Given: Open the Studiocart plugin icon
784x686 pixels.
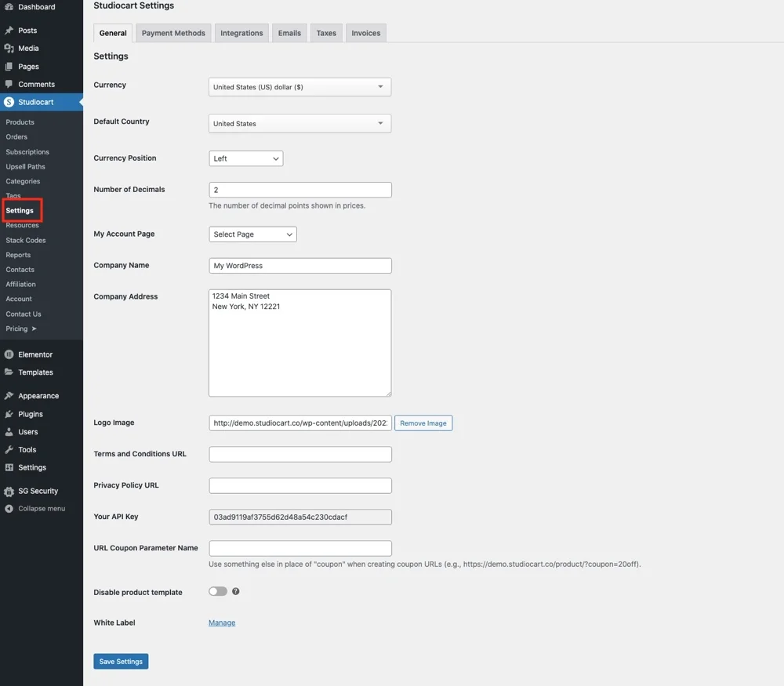Looking at the screenshot, I should coord(9,101).
